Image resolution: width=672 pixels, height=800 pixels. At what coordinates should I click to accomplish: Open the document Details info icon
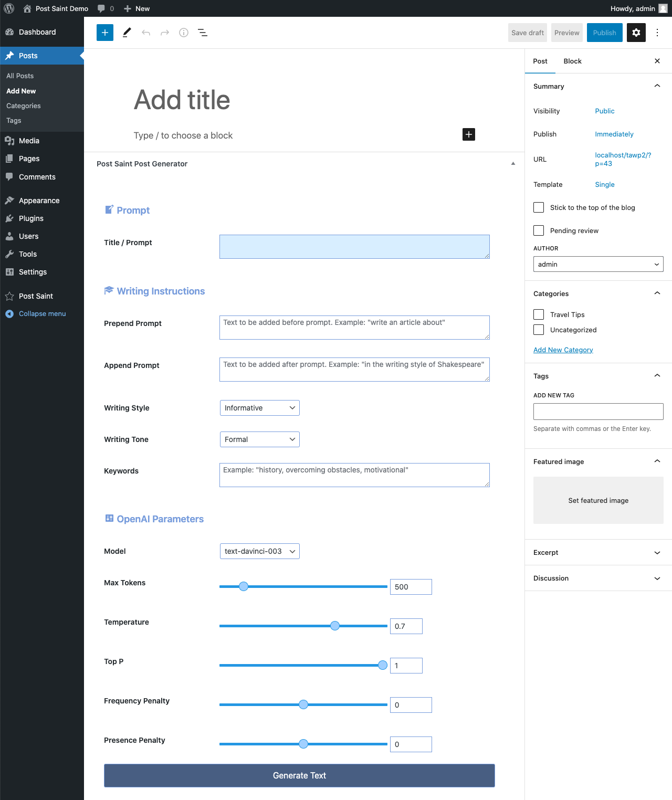[x=184, y=33]
